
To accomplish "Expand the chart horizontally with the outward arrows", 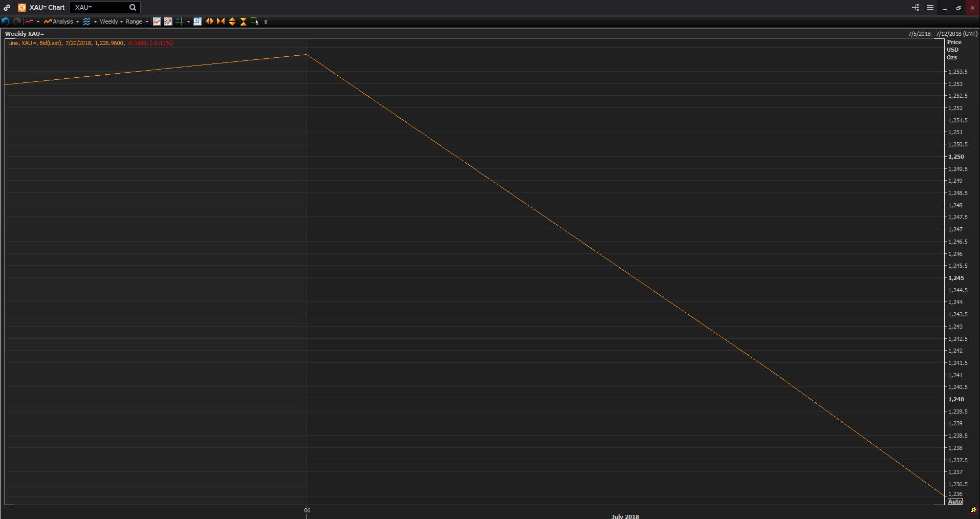I will tap(209, 21).
